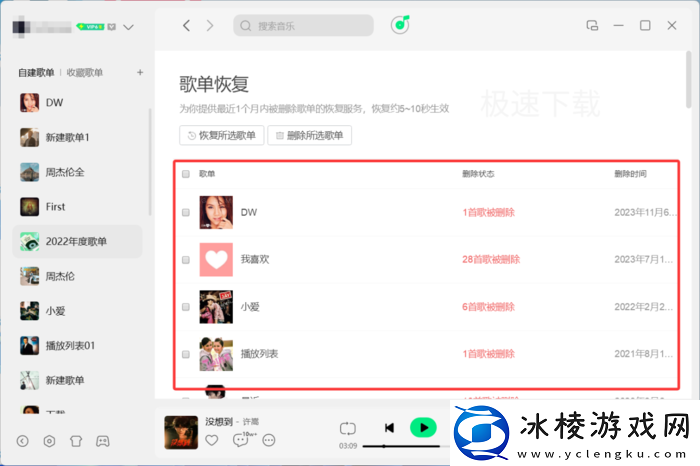The width and height of the screenshot is (700, 466).
Task: Skip to the previous track
Action: point(389,428)
